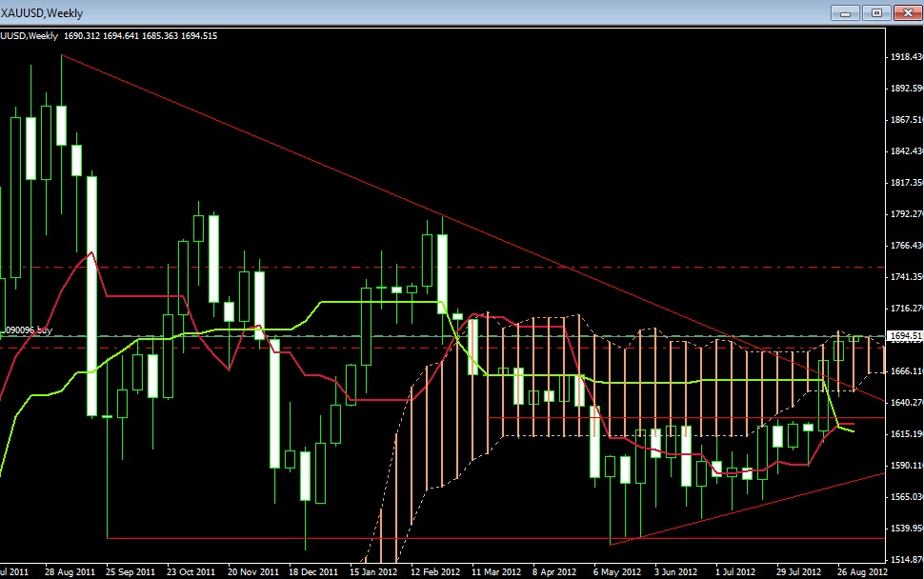
Task: Click the 26 Aug 2012 date label
Action: tap(862, 572)
